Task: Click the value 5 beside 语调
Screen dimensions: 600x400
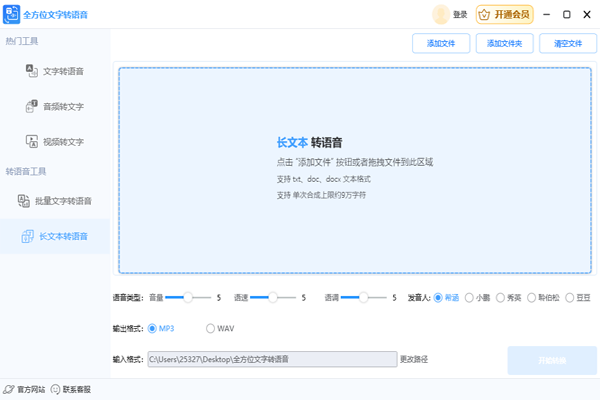Action: (x=395, y=297)
